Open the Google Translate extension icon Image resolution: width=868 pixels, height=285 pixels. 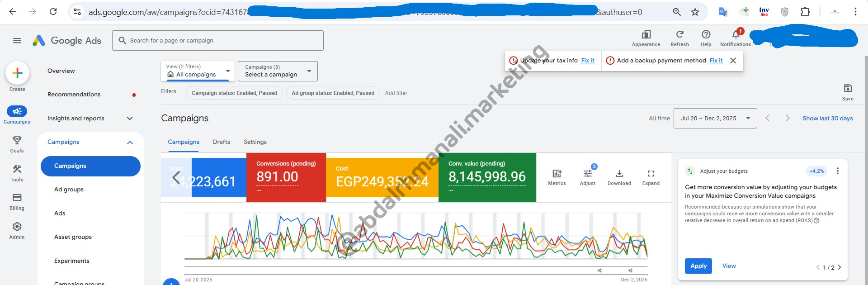pyautogui.click(x=723, y=12)
